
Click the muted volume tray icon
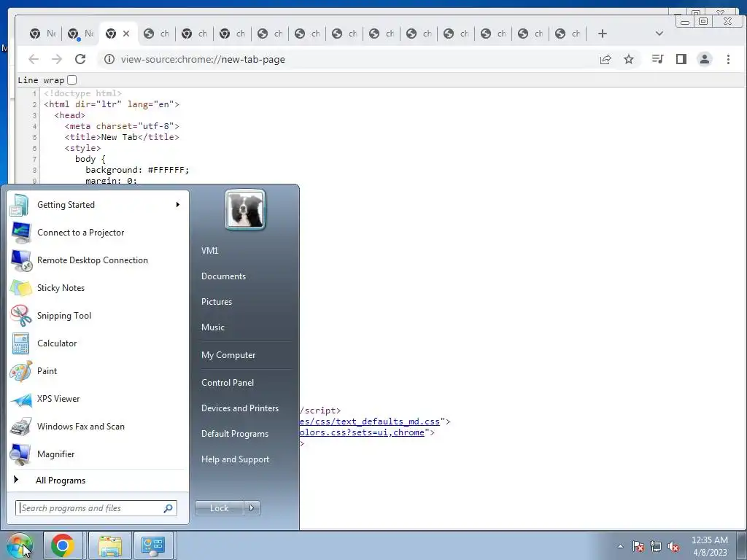673,546
